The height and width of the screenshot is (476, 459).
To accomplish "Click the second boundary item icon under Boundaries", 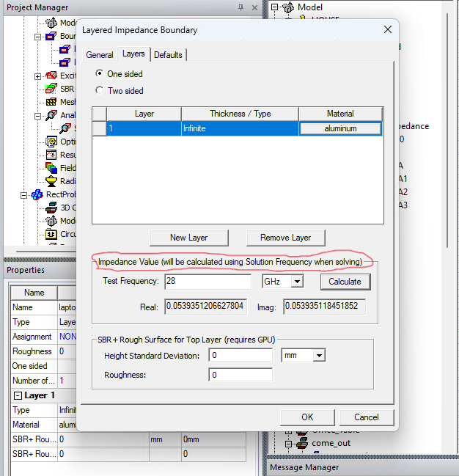I will (x=65, y=62).
